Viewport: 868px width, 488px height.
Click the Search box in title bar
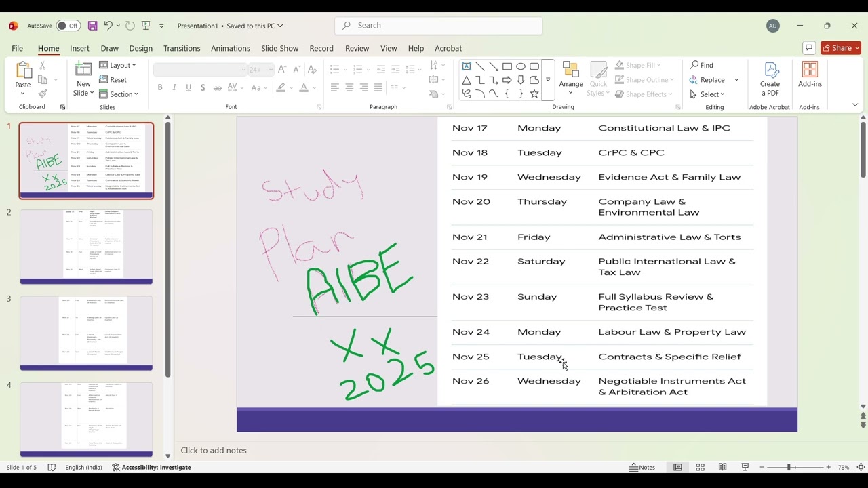439,26
